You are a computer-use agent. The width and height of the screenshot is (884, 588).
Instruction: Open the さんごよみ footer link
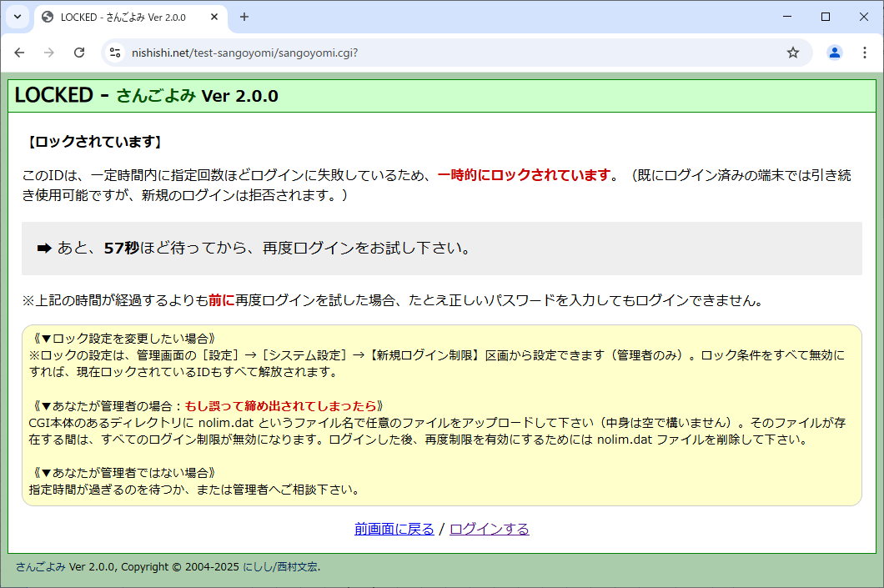pyautogui.click(x=41, y=566)
